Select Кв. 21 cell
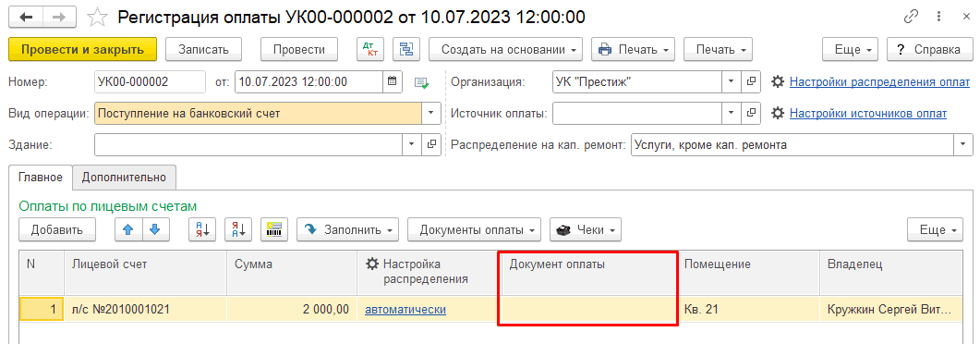Image resolution: width=980 pixels, height=344 pixels. (x=748, y=310)
